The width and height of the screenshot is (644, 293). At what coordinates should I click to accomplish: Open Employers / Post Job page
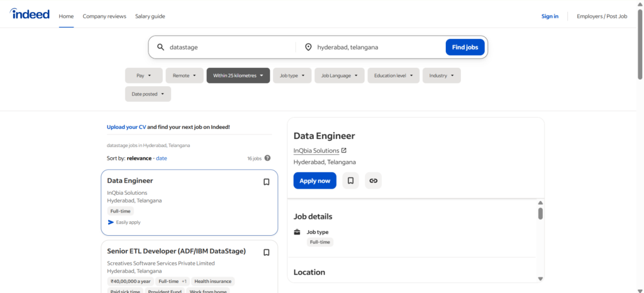[602, 16]
